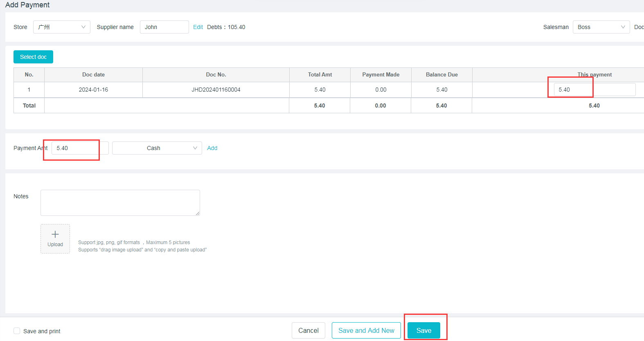Click the Edit link beside supplier name
The width and height of the screenshot is (644, 341).
[x=198, y=27]
